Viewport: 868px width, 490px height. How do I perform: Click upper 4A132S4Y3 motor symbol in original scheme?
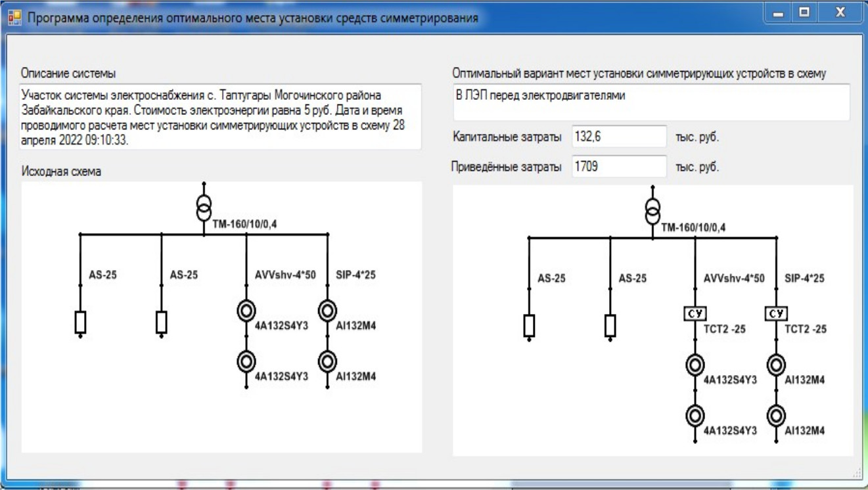pos(246,309)
